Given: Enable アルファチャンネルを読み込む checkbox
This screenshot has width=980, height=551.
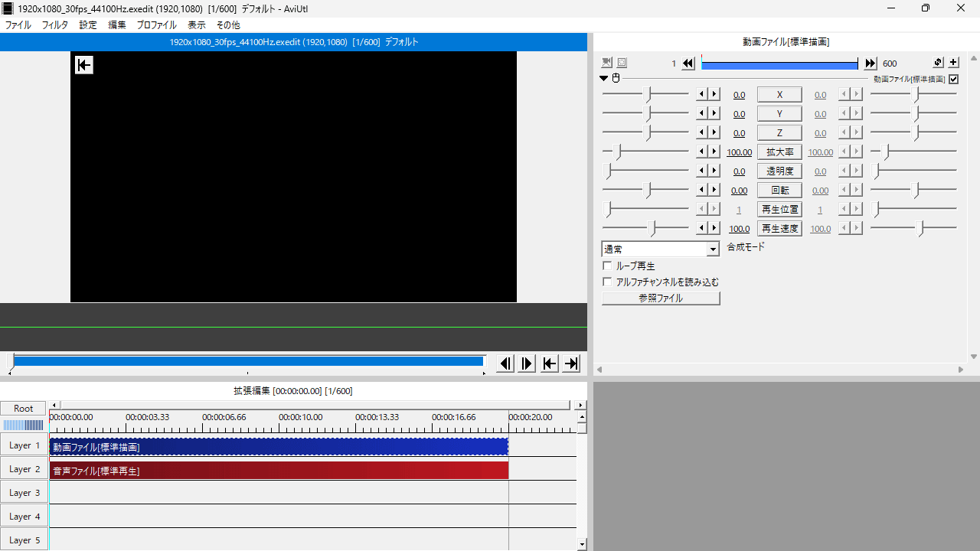Looking at the screenshot, I should point(607,282).
